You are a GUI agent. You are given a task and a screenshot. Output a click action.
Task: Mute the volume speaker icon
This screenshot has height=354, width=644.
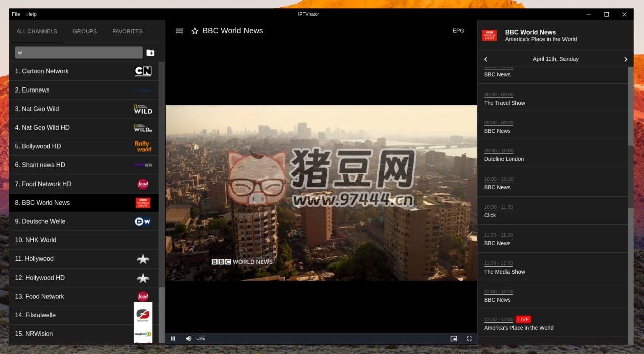pos(188,338)
